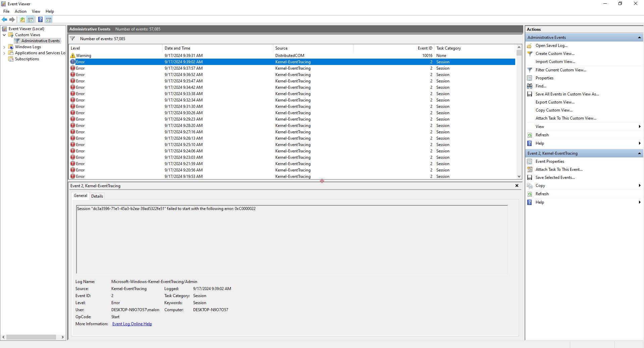Click Import Custom View action

555,62
